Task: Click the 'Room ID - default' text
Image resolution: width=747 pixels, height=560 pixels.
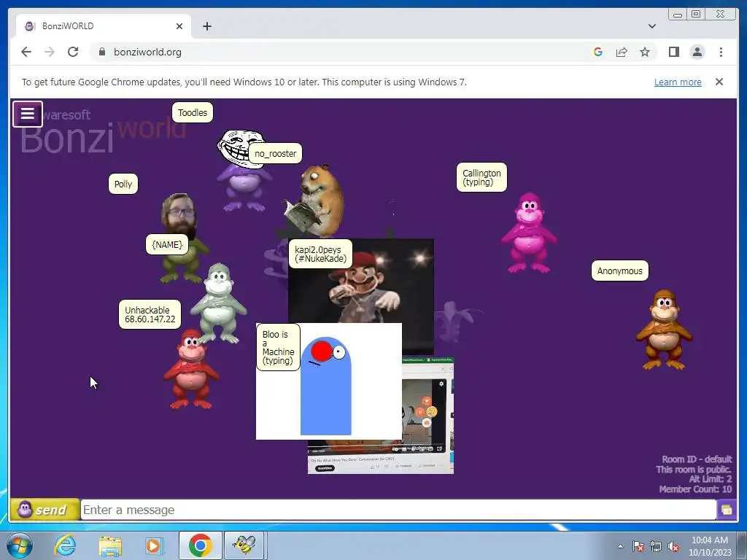Action: (x=697, y=459)
